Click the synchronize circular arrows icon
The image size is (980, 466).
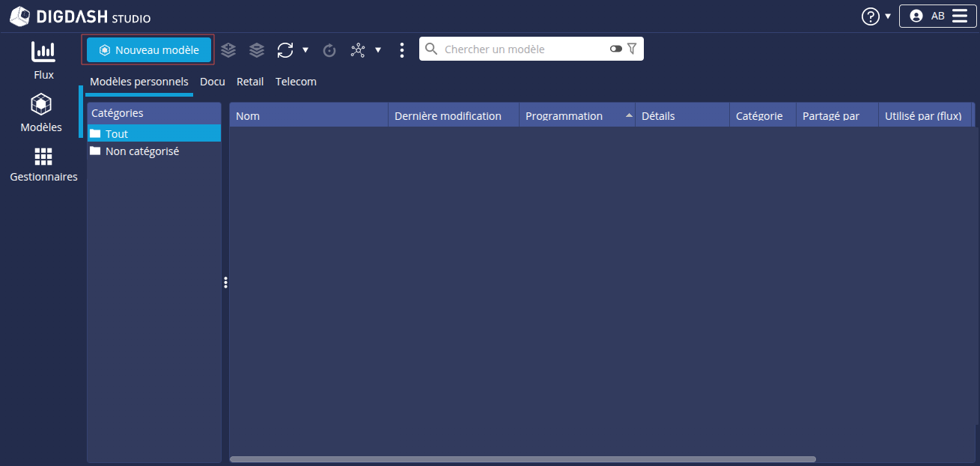(x=285, y=50)
